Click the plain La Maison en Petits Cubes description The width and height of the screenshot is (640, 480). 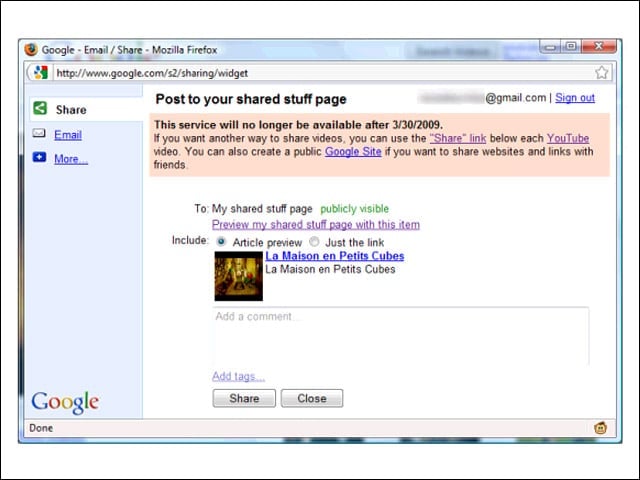pos(330,269)
